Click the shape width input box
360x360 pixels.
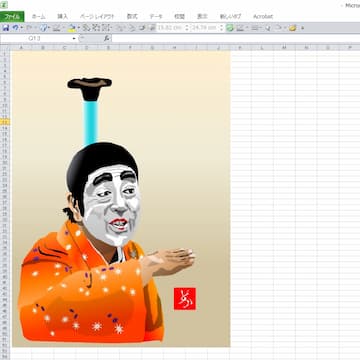pyautogui.click(x=205, y=28)
